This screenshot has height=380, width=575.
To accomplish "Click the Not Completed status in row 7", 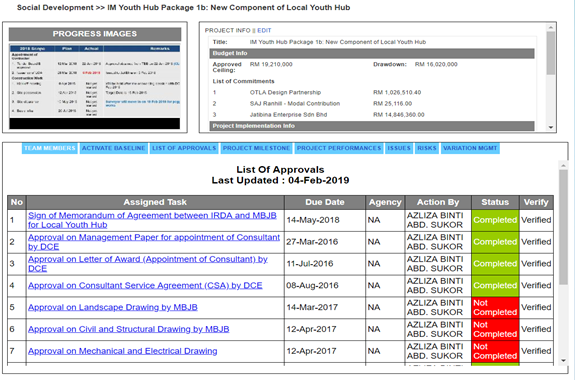I will [495, 351].
